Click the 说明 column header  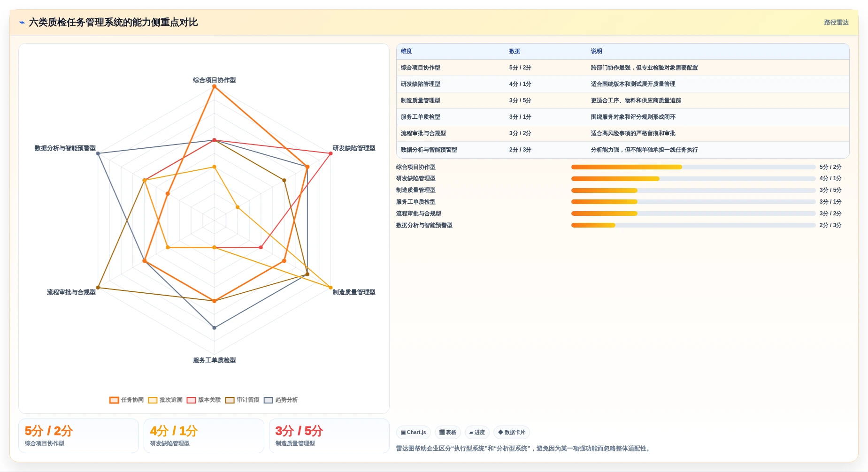[x=596, y=51]
